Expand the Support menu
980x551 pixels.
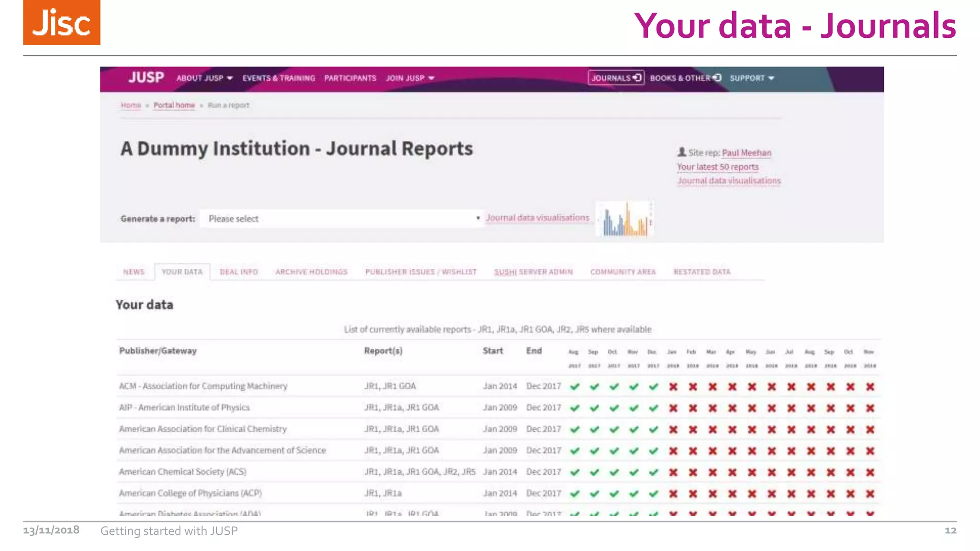point(752,78)
